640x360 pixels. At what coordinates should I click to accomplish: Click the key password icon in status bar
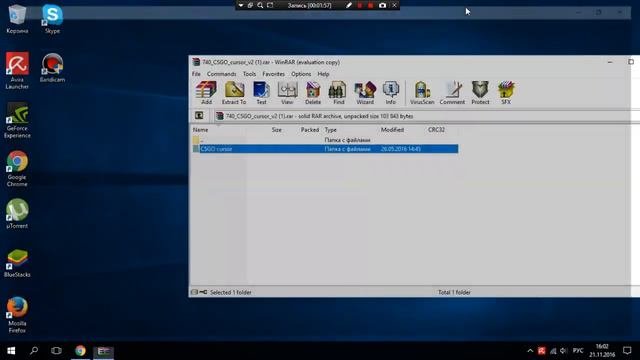(203, 292)
